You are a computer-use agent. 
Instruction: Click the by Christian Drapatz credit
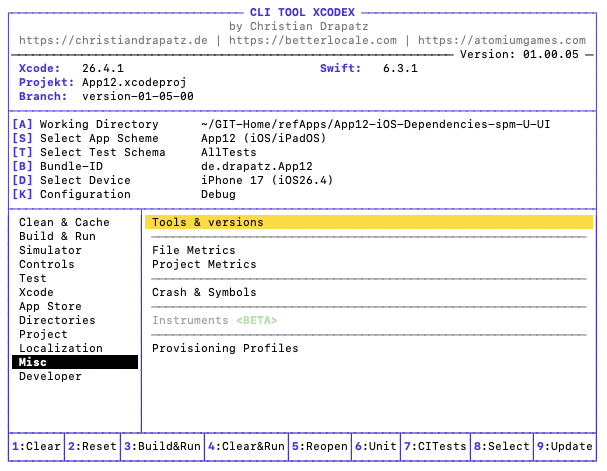pos(298,26)
